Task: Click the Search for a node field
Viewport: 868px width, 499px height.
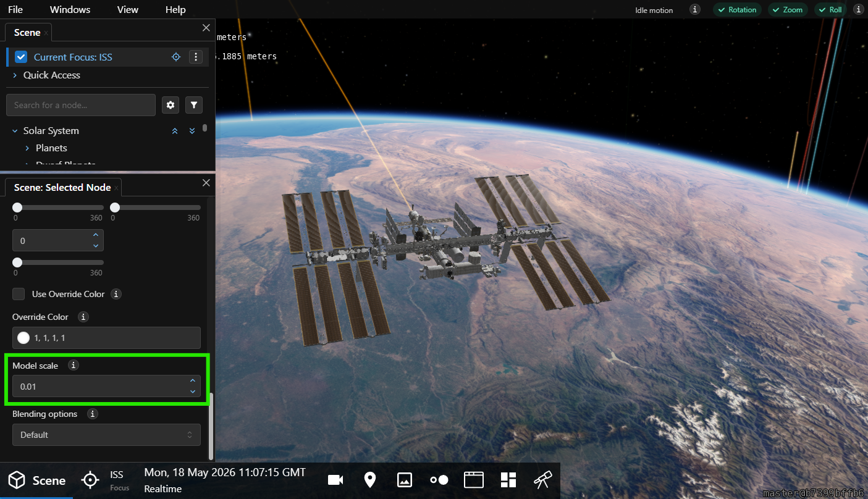Action: [81, 105]
